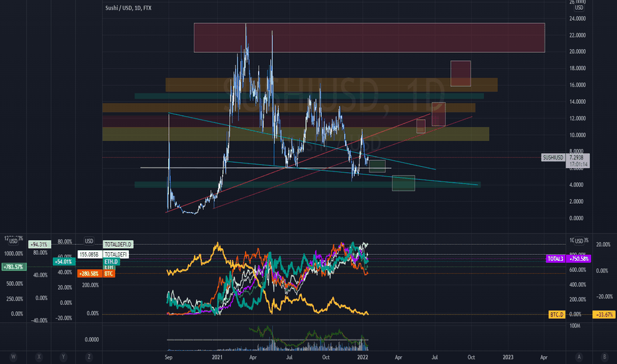Viewport: 617px width, 364px height.
Task: Select the red target box near 18.0000
Action: coord(461,73)
